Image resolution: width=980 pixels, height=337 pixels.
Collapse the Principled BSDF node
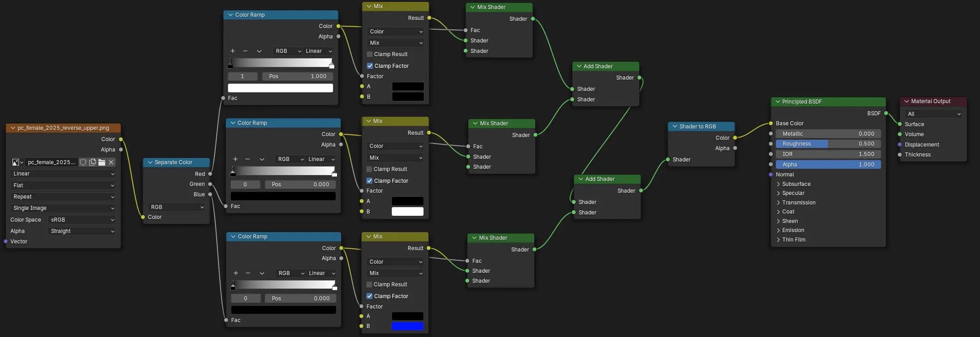[x=778, y=102]
